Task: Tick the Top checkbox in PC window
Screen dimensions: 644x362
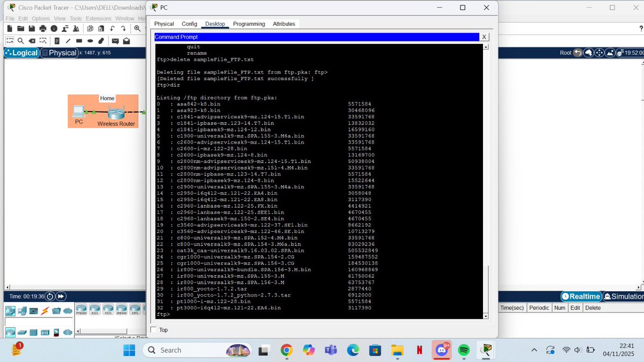Action: [x=154, y=330]
